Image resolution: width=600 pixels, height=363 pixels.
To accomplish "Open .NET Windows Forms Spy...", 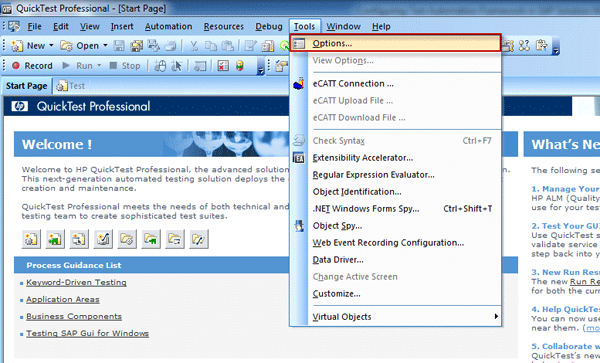I will coord(395,208).
